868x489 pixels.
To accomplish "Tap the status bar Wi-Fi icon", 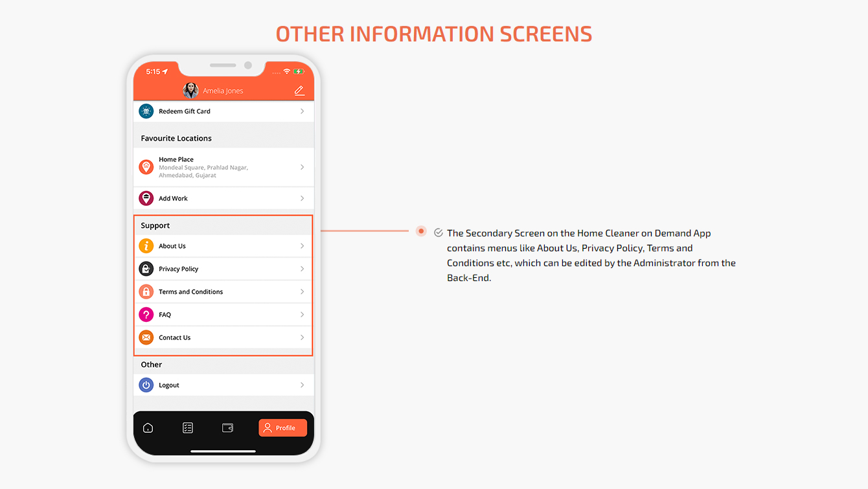I will coord(287,71).
